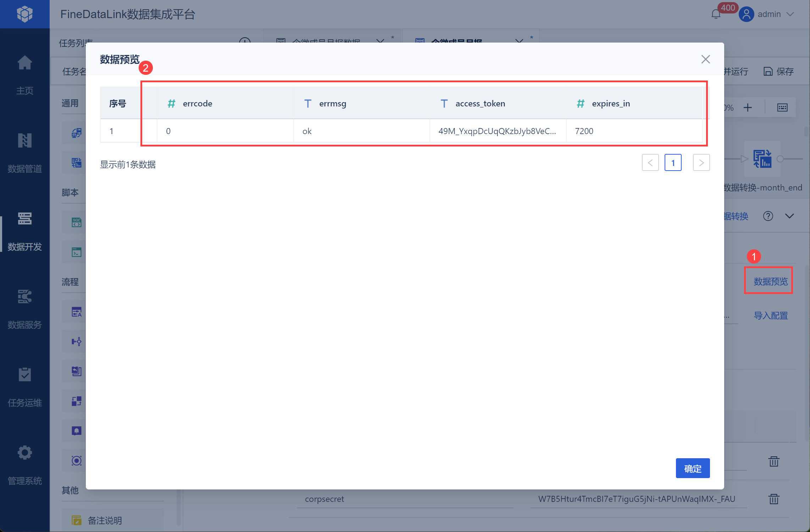This screenshot has width=810, height=532.
Task: Delete the corpsecret parameter row
Action: coord(773,499)
